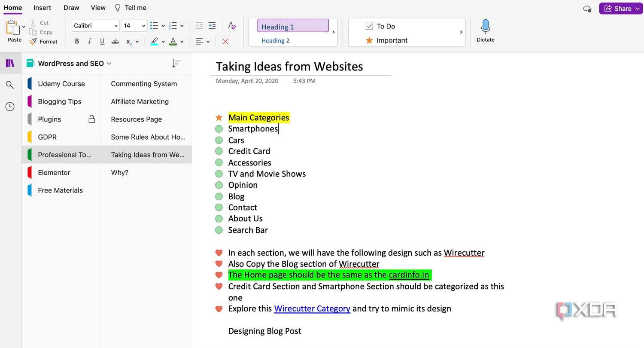644x348 pixels.
Task: Click the Paste clipboard icon
Action: tap(13, 27)
